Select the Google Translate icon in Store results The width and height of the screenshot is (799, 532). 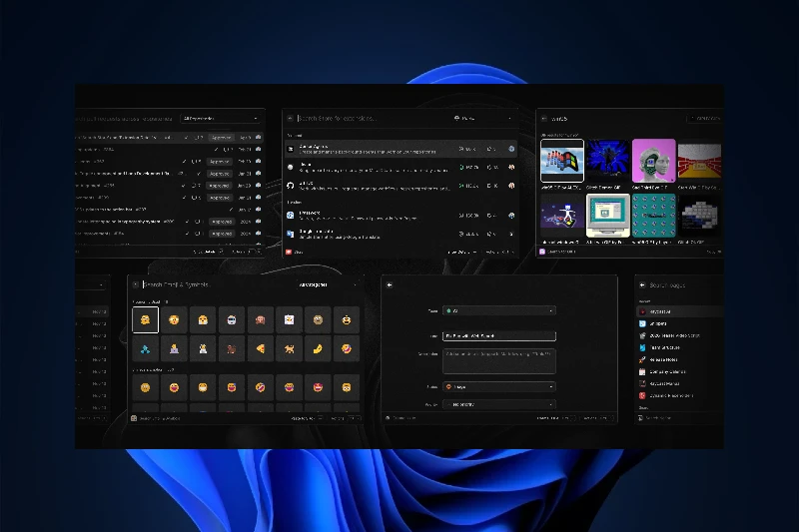click(x=290, y=234)
